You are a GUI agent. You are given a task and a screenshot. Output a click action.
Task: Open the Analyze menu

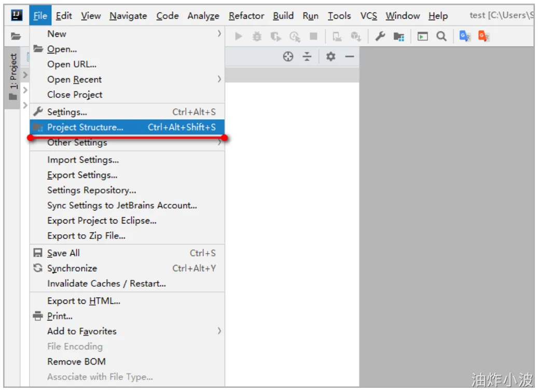coord(203,16)
